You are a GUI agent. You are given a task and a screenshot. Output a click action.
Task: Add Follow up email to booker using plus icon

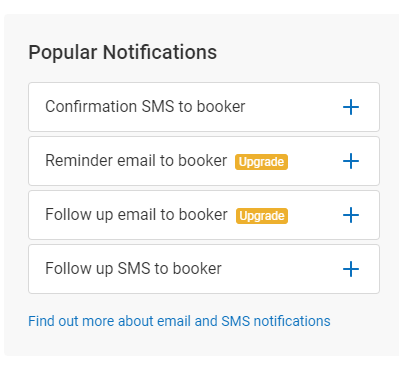click(351, 215)
